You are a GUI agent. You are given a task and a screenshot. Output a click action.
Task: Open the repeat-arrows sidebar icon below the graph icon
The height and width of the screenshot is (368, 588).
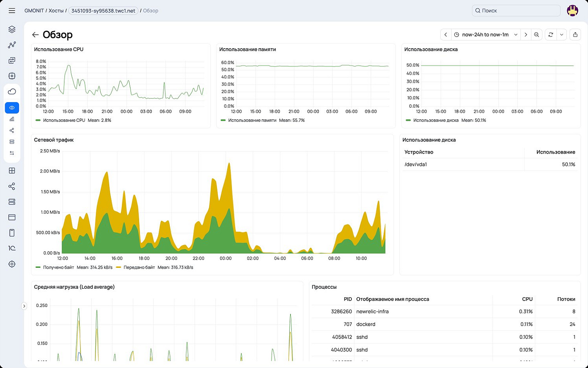(x=12, y=61)
